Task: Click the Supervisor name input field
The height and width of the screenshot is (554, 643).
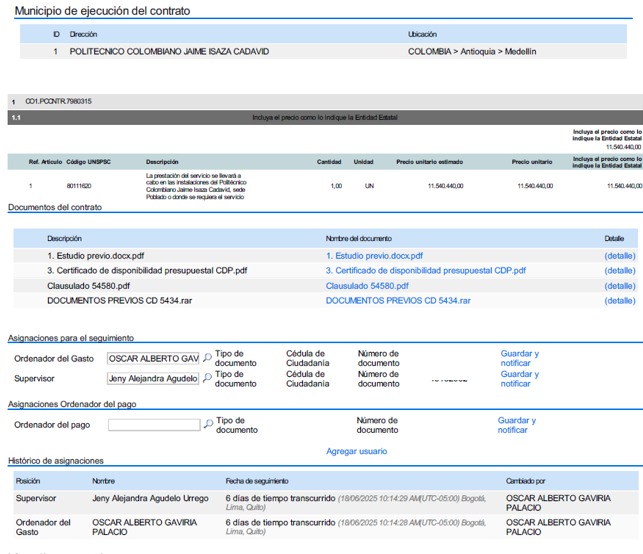Action: (x=154, y=379)
